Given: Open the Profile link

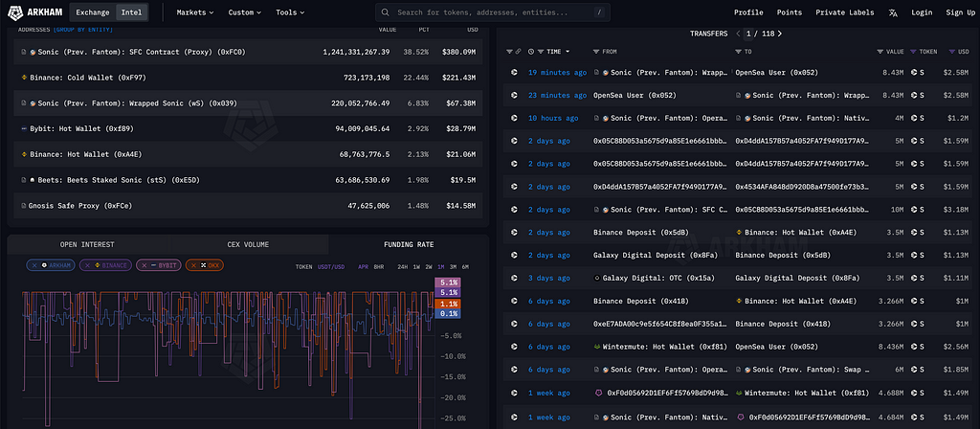Looking at the screenshot, I should pos(748,12).
